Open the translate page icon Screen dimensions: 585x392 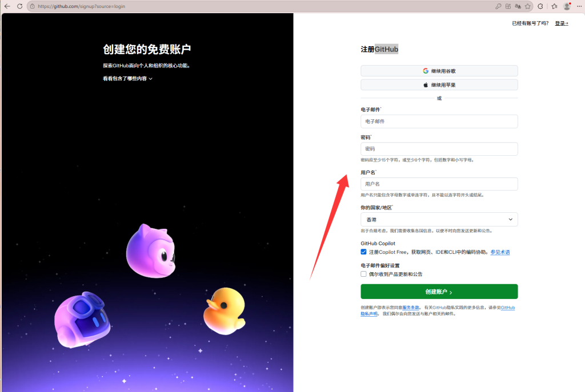coord(518,6)
